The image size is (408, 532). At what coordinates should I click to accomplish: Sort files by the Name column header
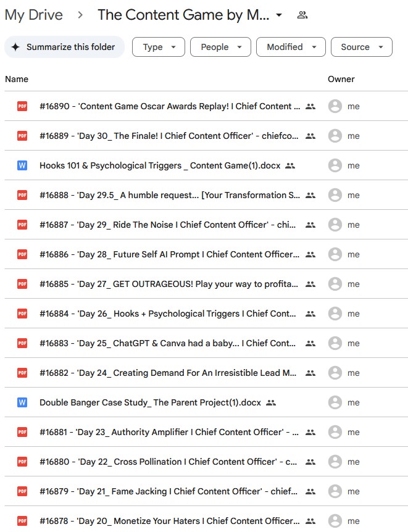(x=17, y=79)
